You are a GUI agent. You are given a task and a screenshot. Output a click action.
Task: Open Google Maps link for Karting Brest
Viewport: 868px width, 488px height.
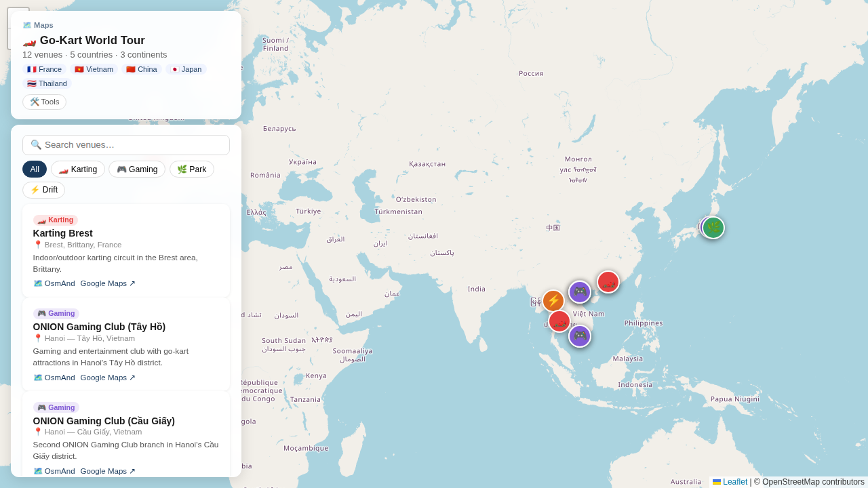pos(108,283)
